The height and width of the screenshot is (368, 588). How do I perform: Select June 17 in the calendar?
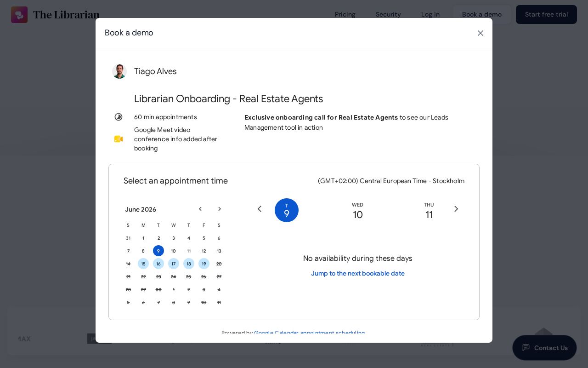pos(174,264)
